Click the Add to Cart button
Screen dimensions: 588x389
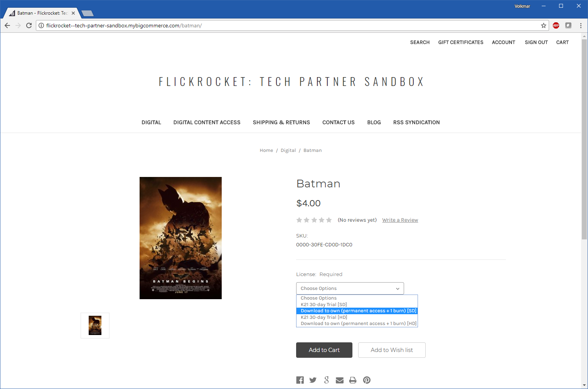click(x=324, y=350)
